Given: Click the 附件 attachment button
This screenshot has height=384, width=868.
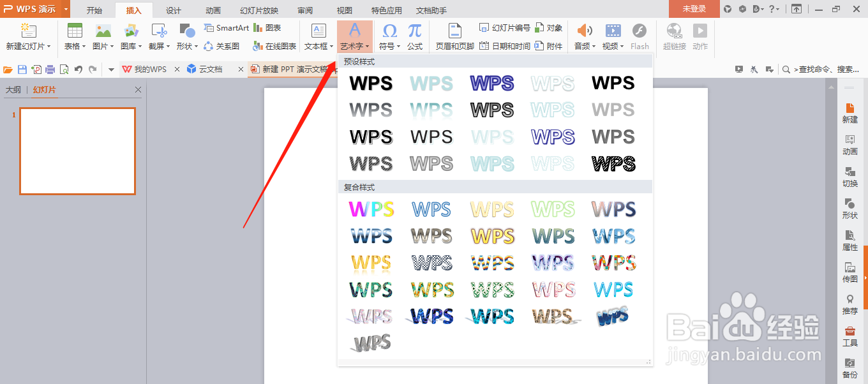Looking at the screenshot, I should click(549, 46).
